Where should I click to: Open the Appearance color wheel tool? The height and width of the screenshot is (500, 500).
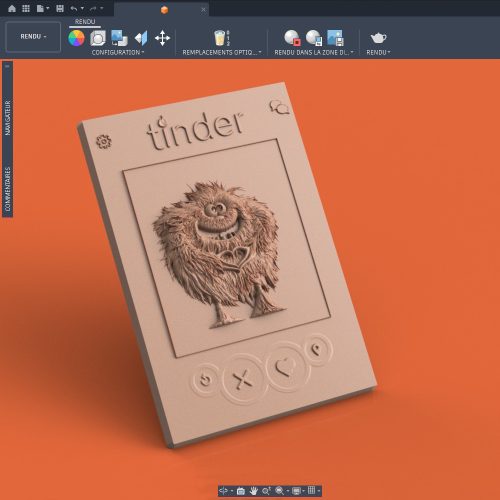click(76, 38)
